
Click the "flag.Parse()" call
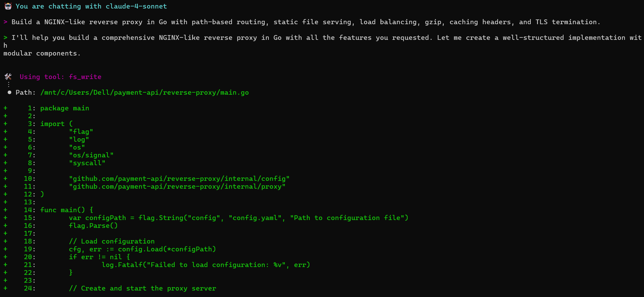click(93, 225)
